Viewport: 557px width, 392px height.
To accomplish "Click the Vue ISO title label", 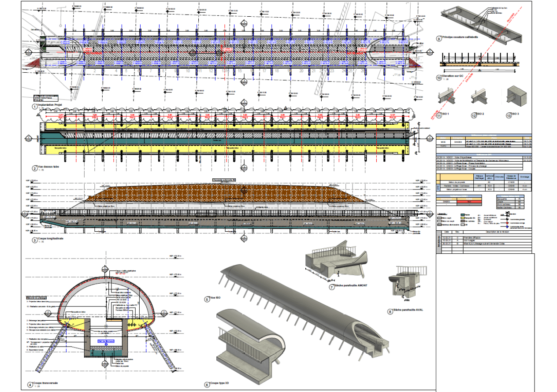I will point(215,299).
